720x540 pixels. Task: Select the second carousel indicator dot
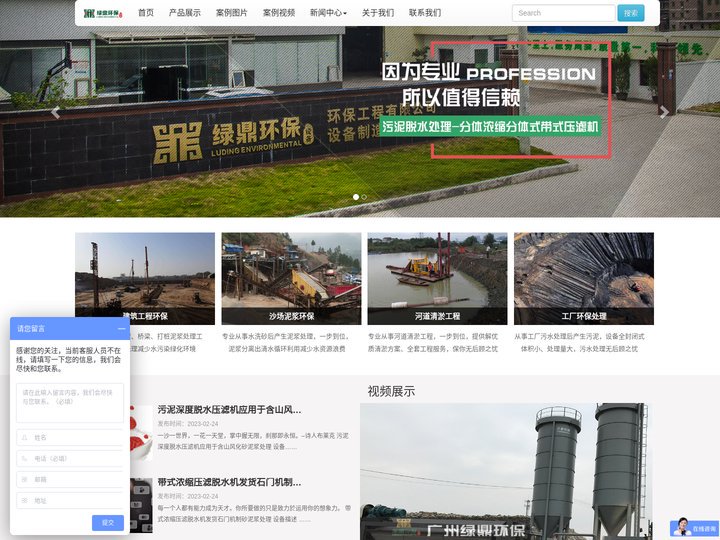[x=364, y=197]
